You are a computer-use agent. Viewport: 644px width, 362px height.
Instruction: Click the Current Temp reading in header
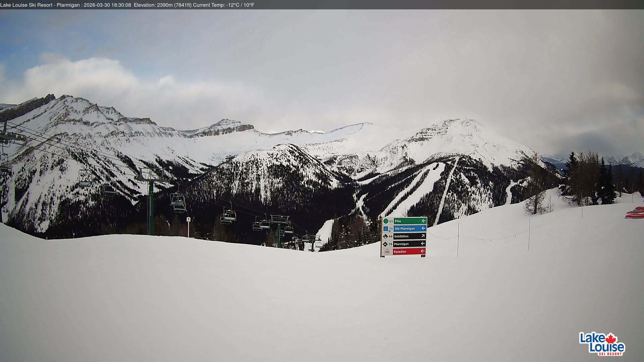tap(224, 5)
